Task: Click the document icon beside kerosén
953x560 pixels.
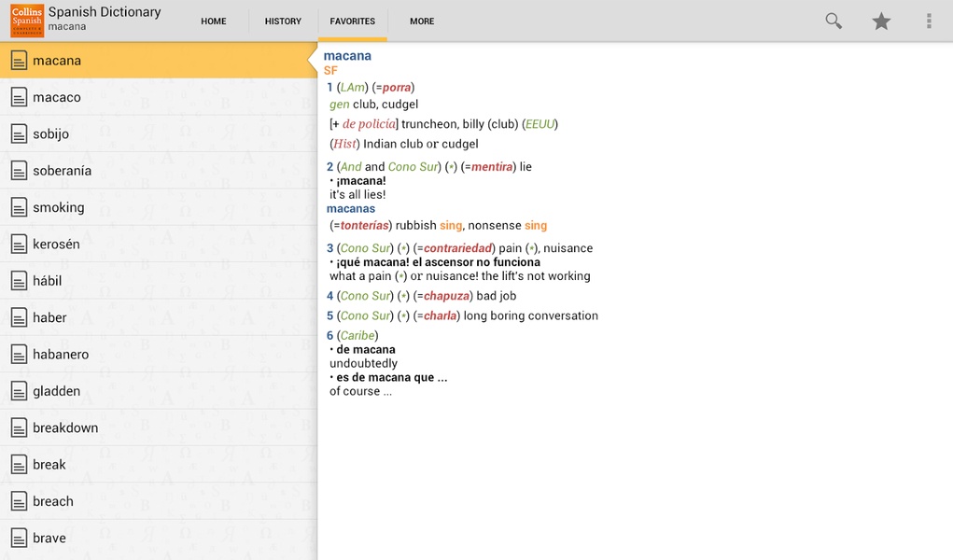Action: pyautogui.click(x=19, y=245)
